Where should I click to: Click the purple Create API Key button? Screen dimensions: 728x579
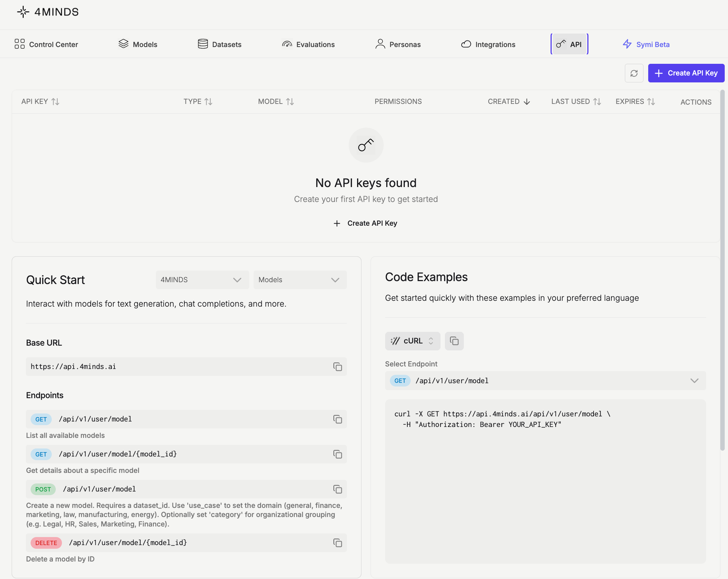click(x=686, y=73)
